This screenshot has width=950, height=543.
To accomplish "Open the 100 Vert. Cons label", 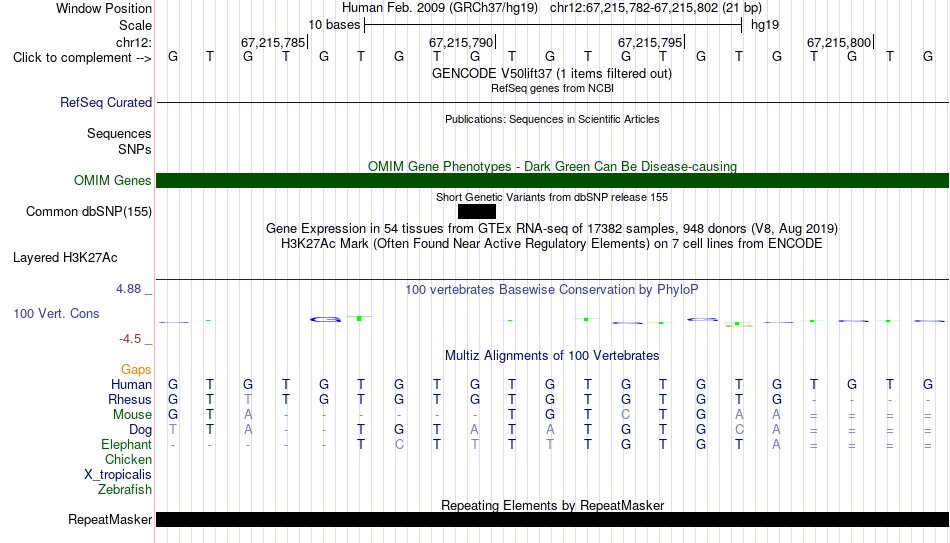I will (56, 313).
